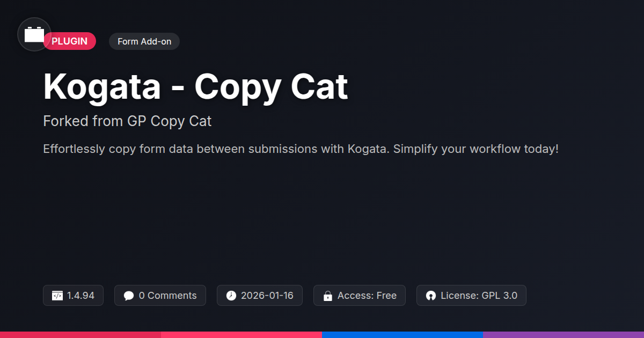Click the crimson segment of the bottom color bar
This screenshot has height=338, width=644.
(x=80, y=335)
